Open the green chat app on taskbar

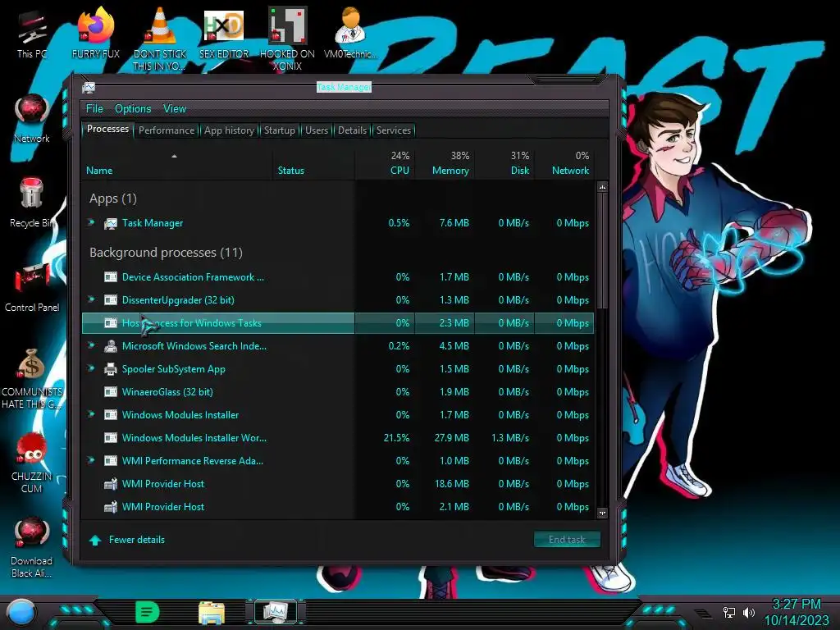pos(148,612)
